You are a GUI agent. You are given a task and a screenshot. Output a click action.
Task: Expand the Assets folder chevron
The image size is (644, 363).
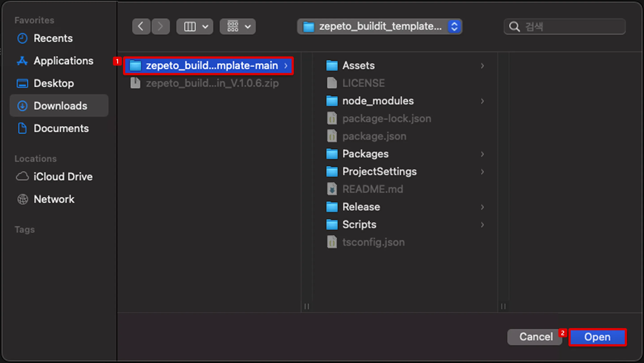click(x=482, y=66)
